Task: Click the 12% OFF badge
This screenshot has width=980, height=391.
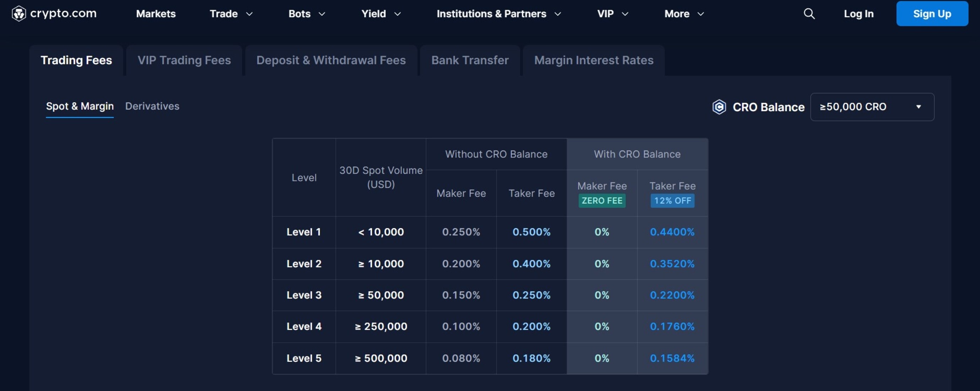Action: 672,200
